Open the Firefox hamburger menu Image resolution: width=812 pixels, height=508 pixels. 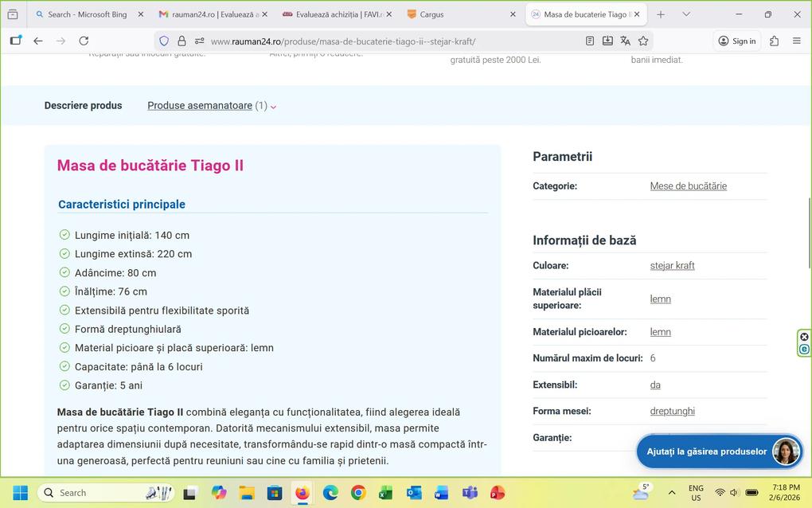(x=796, y=41)
